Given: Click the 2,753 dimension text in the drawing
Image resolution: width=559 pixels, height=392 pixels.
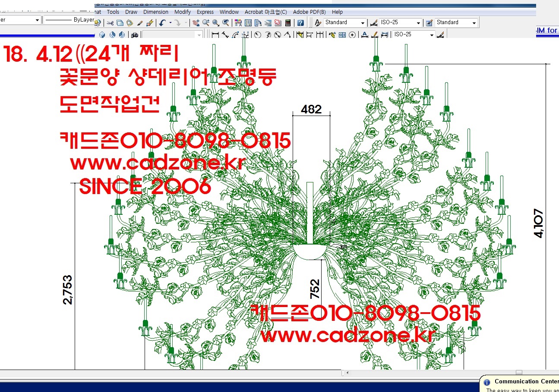Looking at the screenshot, I should click(x=68, y=290).
